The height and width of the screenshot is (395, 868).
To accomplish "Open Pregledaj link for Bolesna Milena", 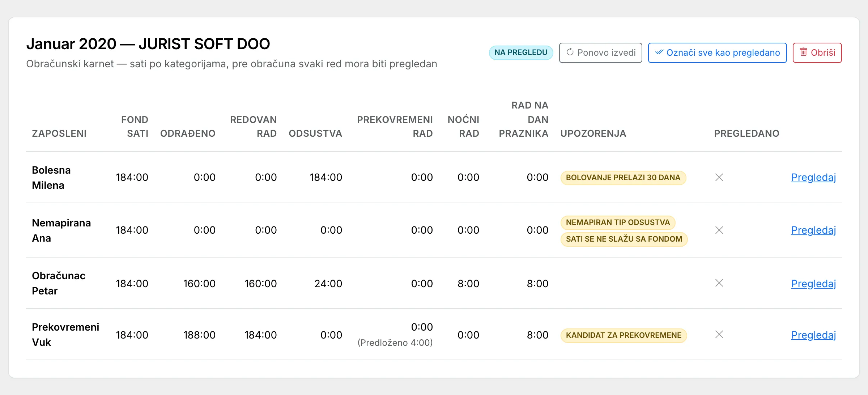I will pos(813,177).
